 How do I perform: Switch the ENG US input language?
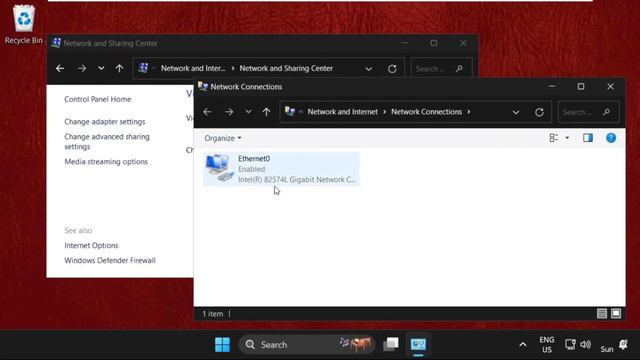click(547, 345)
